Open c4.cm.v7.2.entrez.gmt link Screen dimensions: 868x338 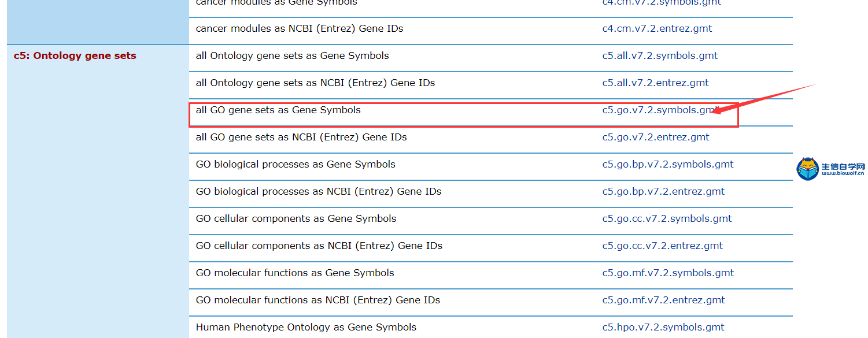657,29
